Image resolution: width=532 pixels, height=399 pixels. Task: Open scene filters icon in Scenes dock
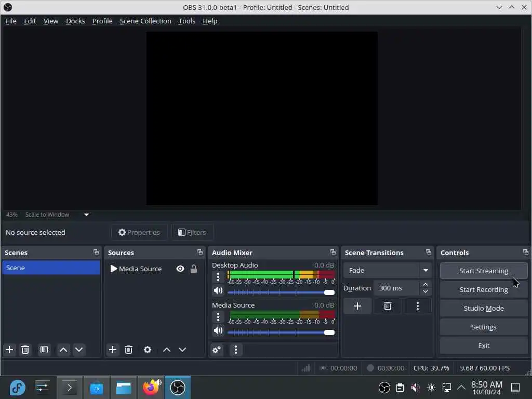coord(44,350)
